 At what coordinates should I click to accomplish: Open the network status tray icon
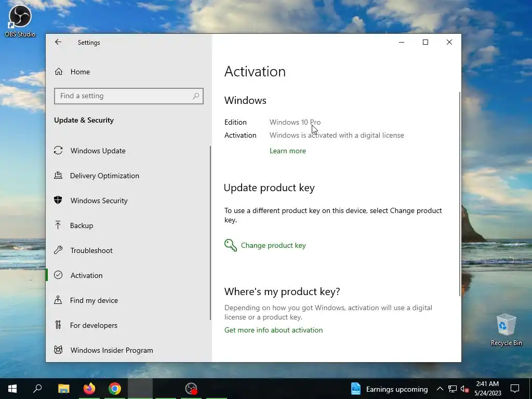click(453, 389)
